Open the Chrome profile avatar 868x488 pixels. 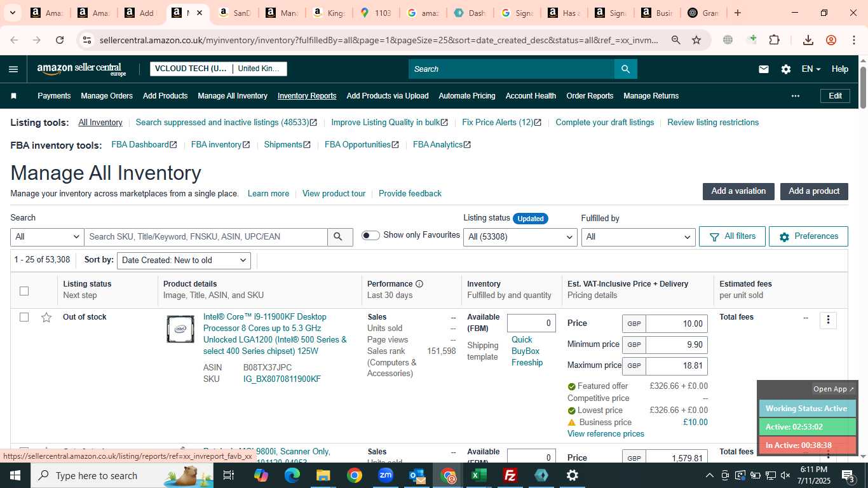831,40
